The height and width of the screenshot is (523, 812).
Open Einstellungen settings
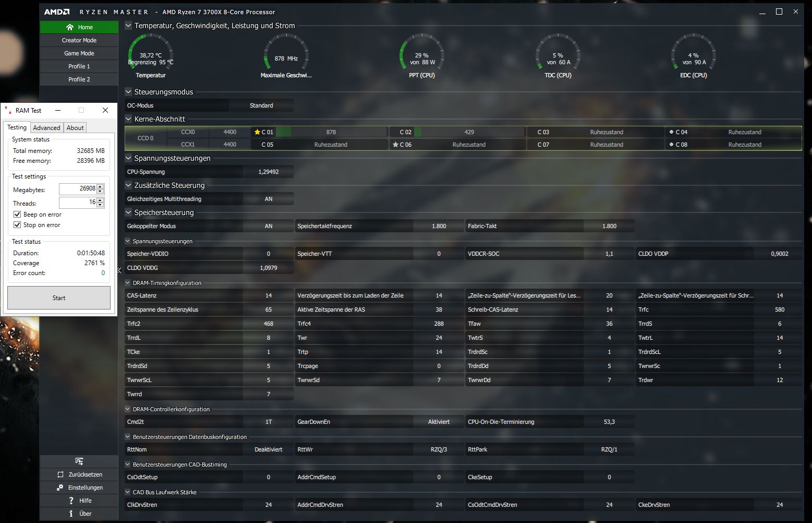point(79,488)
